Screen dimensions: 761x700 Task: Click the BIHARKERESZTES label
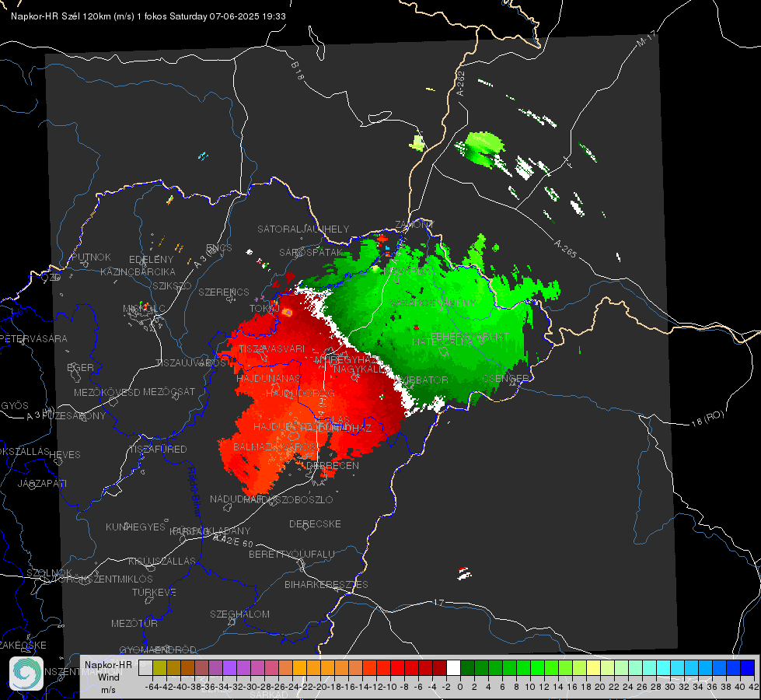(326, 584)
